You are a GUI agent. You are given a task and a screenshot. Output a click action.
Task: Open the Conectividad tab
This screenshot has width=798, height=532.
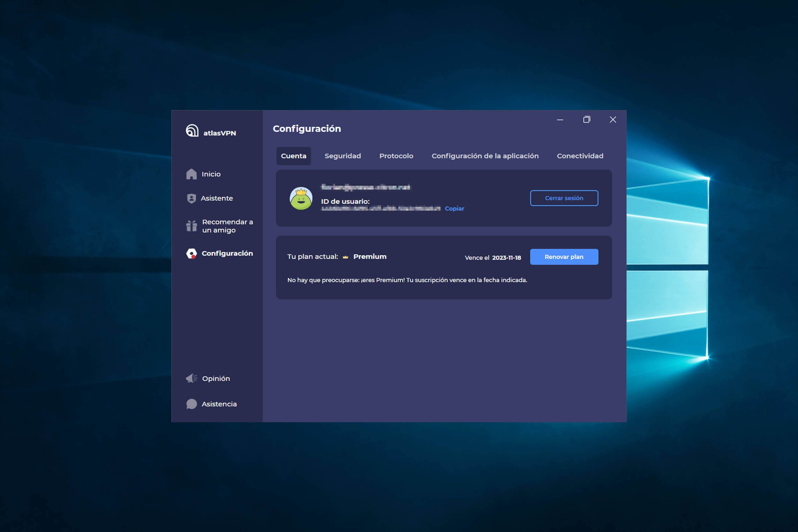point(580,156)
